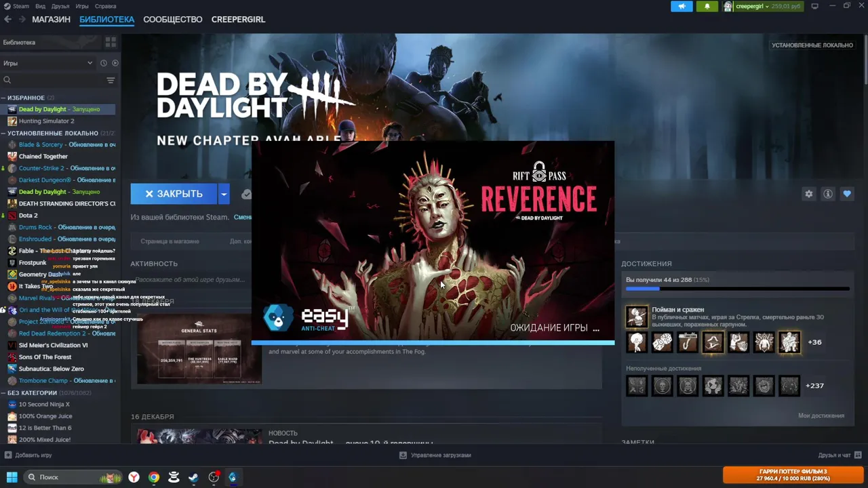Open the hook achievement icon
The height and width of the screenshot is (488, 868).
click(688, 342)
